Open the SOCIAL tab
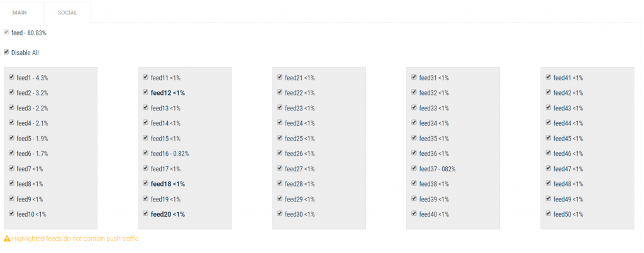Viewport: 644px width, 253px height. pyautogui.click(x=67, y=13)
